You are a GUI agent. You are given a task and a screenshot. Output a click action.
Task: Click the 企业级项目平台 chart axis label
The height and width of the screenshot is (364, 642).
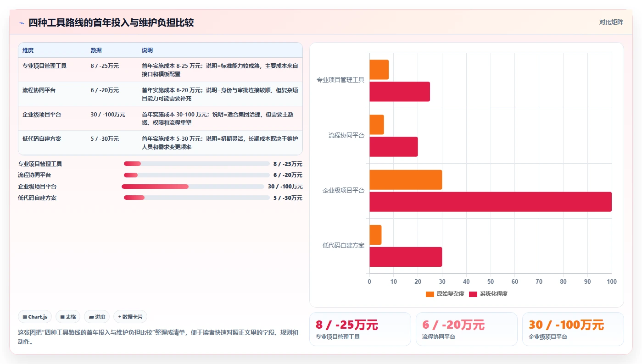point(343,191)
